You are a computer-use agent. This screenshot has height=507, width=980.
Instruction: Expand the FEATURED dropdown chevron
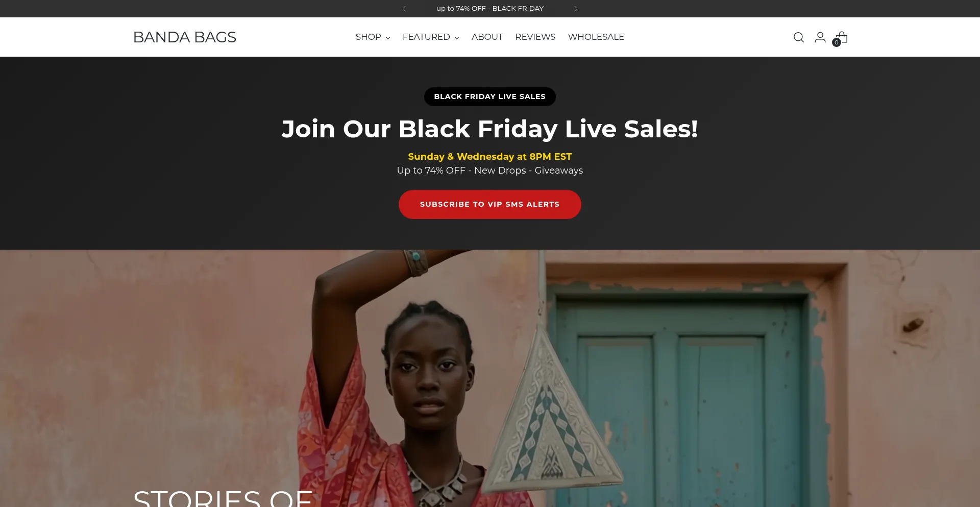(457, 38)
